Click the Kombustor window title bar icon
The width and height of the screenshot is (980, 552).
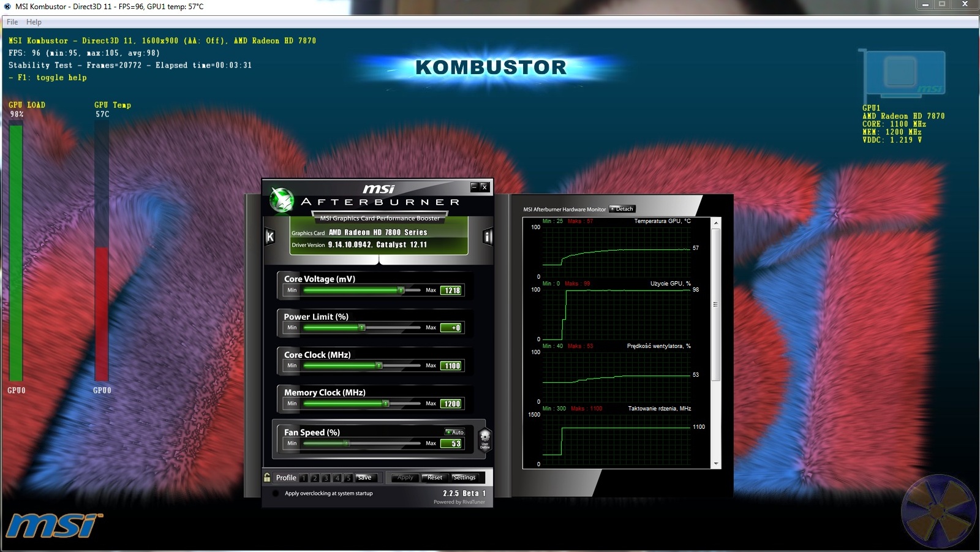[7, 6]
